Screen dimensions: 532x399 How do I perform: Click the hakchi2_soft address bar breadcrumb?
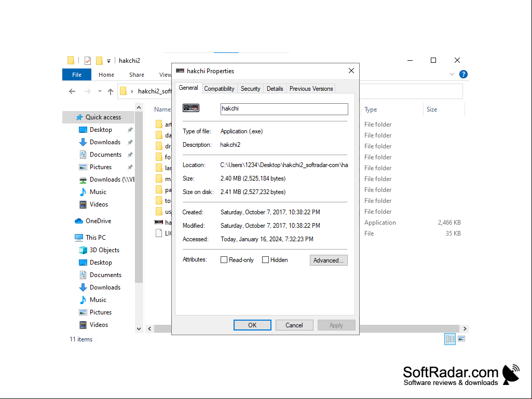(x=154, y=91)
